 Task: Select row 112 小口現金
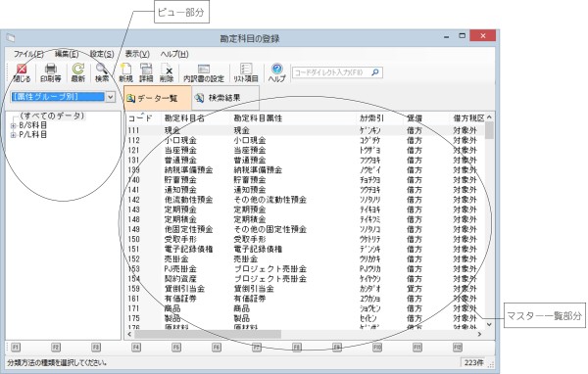pyautogui.click(x=305, y=140)
